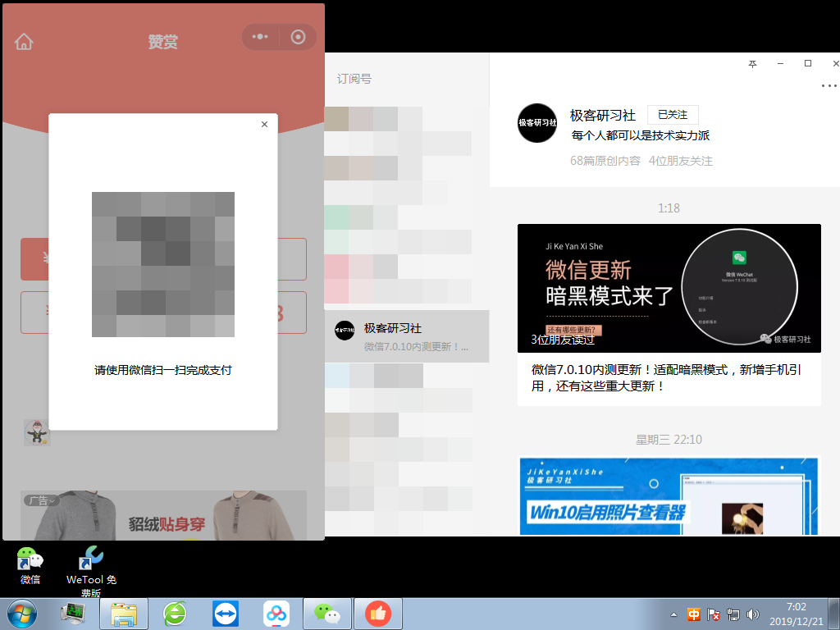Go to mini program home icon

click(24, 41)
